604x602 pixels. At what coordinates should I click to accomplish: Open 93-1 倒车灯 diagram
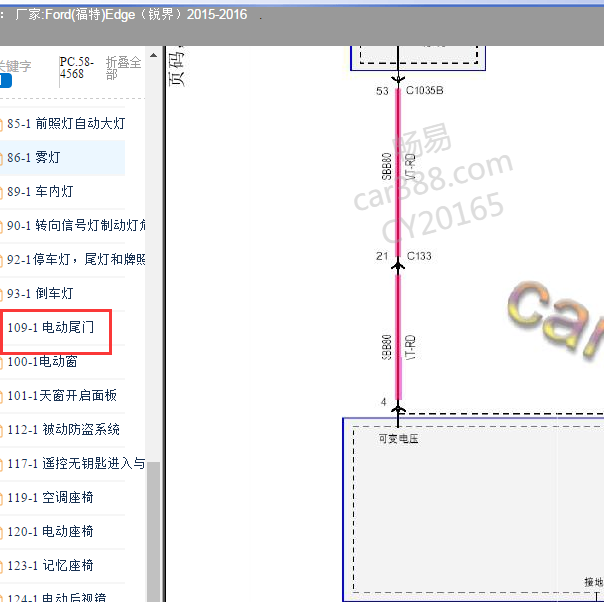[40, 293]
